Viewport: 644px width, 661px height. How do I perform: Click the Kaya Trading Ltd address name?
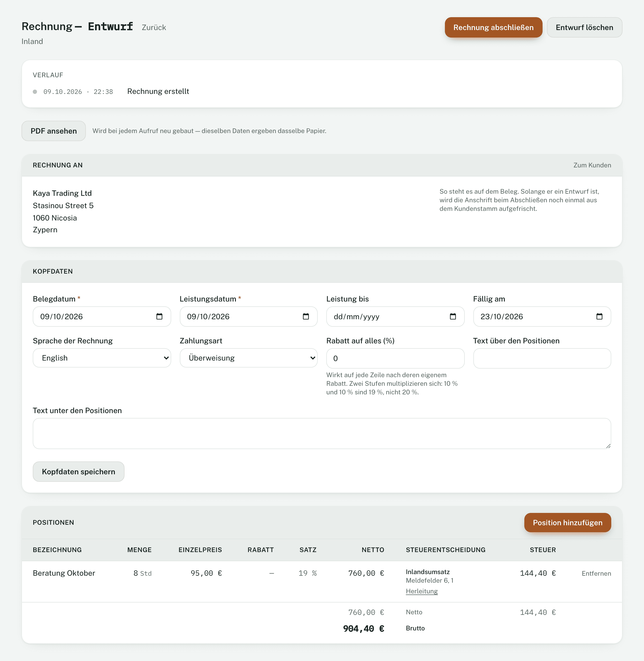pyautogui.click(x=62, y=193)
